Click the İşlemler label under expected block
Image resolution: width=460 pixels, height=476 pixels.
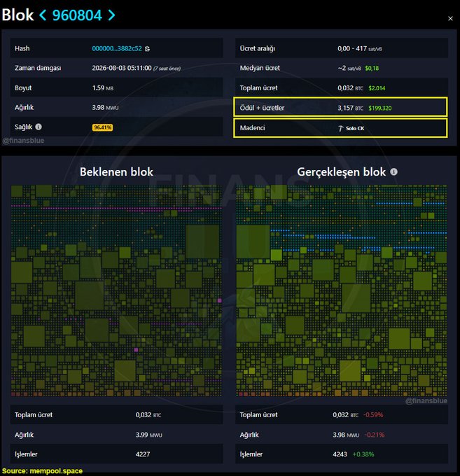coord(26,454)
